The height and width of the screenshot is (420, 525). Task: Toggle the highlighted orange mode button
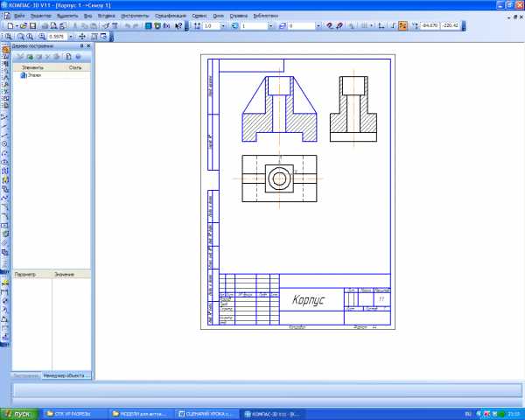tap(402, 26)
